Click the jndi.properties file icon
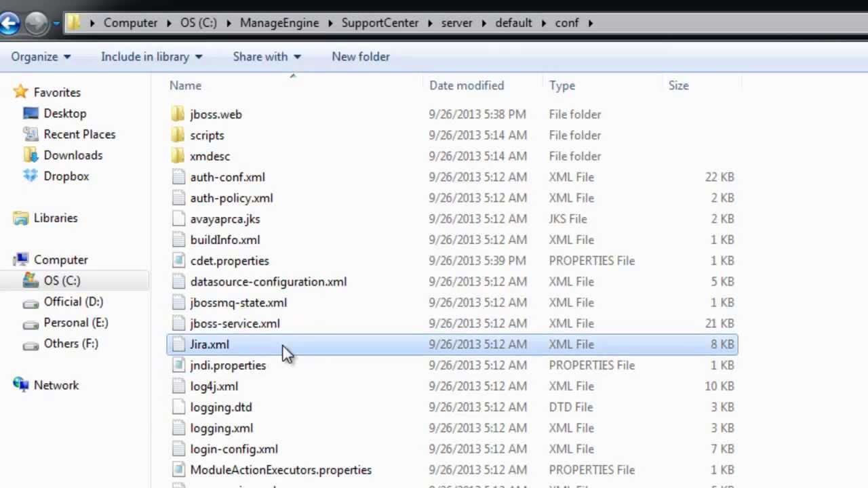The width and height of the screenshot is (868, 488). (178, 365)
